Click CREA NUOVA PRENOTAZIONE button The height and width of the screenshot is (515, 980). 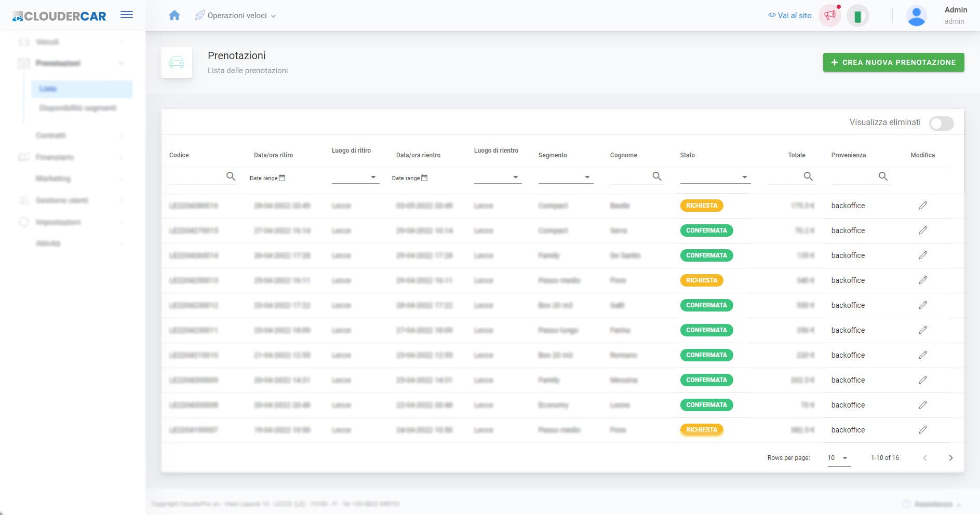click(893, 62)
